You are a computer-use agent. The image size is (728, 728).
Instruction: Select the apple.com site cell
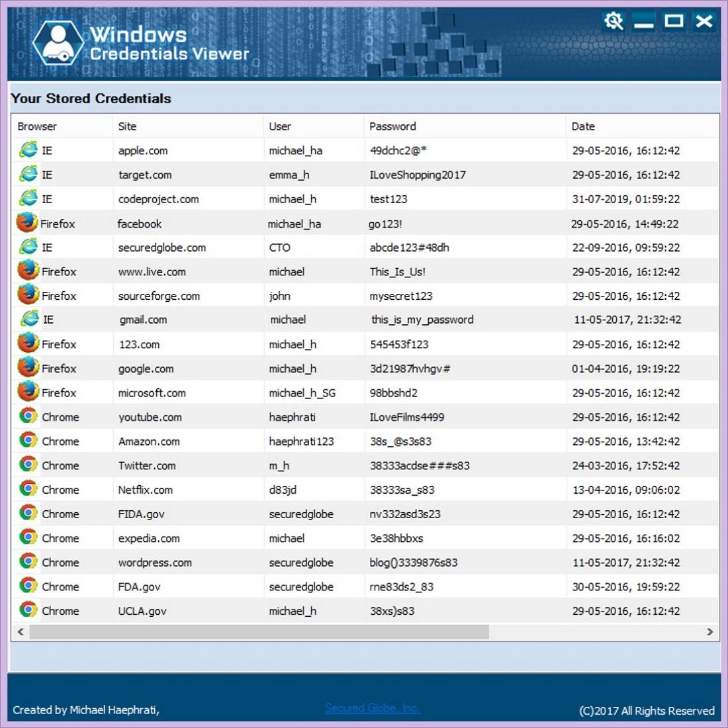point(143,151)
